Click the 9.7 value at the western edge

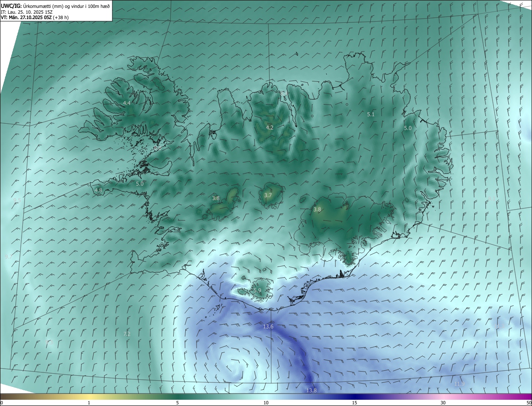click(8, 257)
